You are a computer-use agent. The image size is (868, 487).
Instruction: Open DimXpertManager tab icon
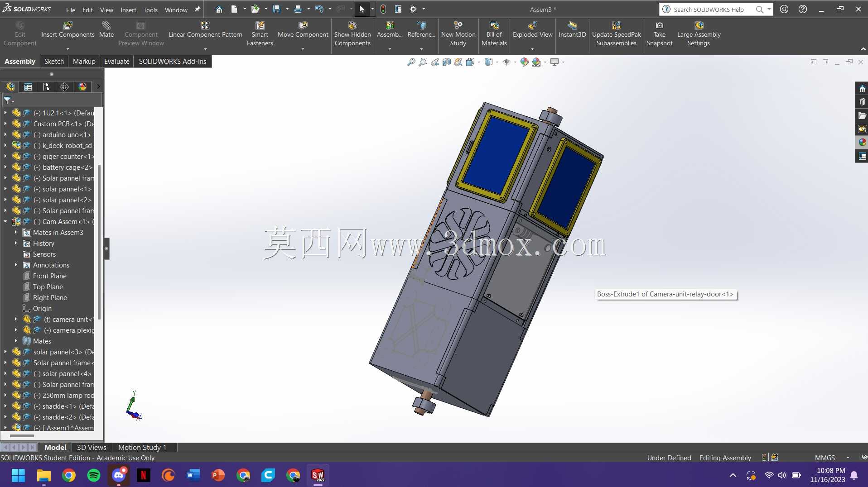click(64, 87)
